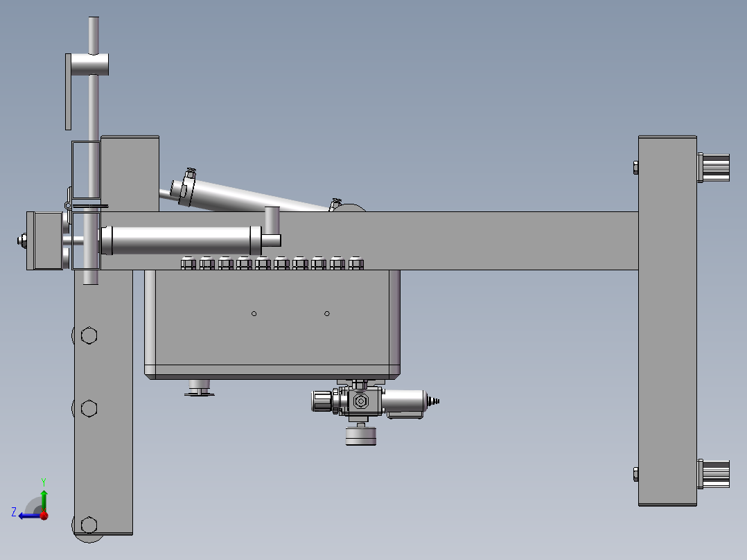The width and height of the screenshot is (747, 560).
Task: Select the tall vertical plate on the right
Action: [667, 321]
